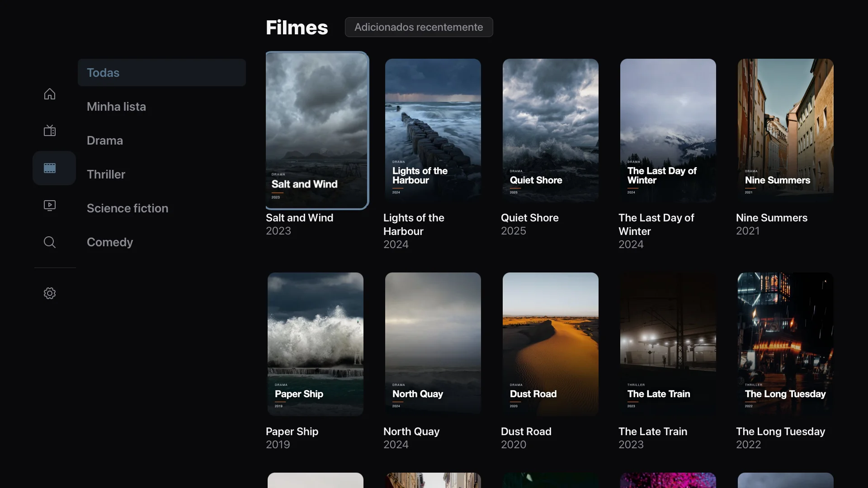The width and height of the screenshot is (868, 488).
Task: Click the 'Quiet Shore' title below poster
Action: [x=530, y=218]
